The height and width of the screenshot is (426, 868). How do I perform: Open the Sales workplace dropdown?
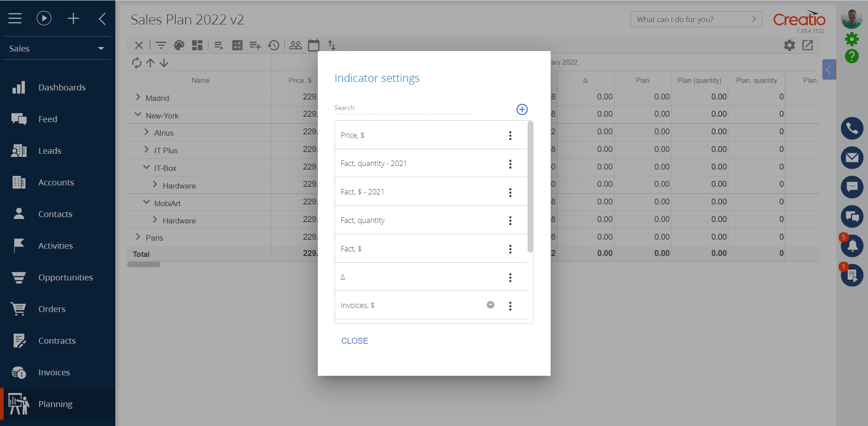[x=100, y=48]
